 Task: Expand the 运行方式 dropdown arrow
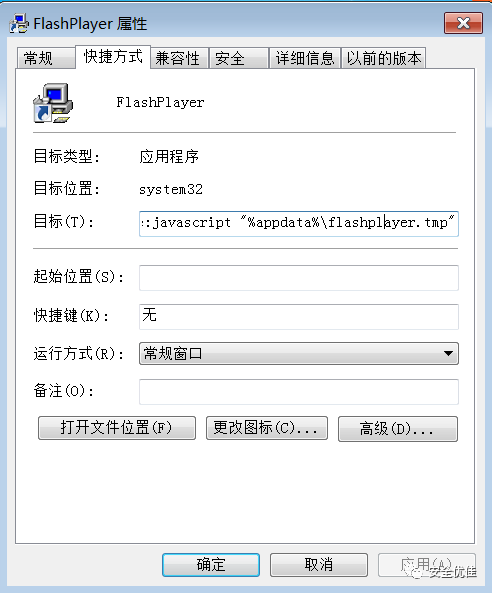[448, 354]
